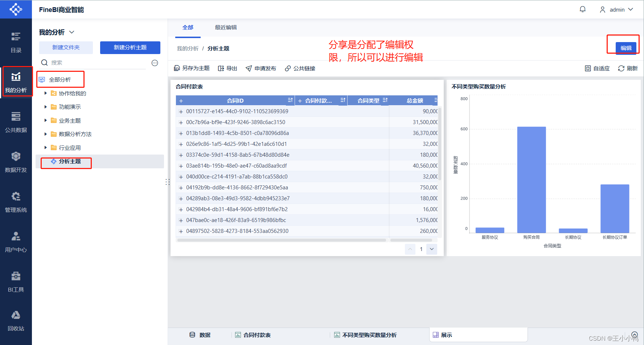Viewport: 644px width, 345px height.
Task: Click 自适应 fit-to-screen item
Action: click(597, 68)
